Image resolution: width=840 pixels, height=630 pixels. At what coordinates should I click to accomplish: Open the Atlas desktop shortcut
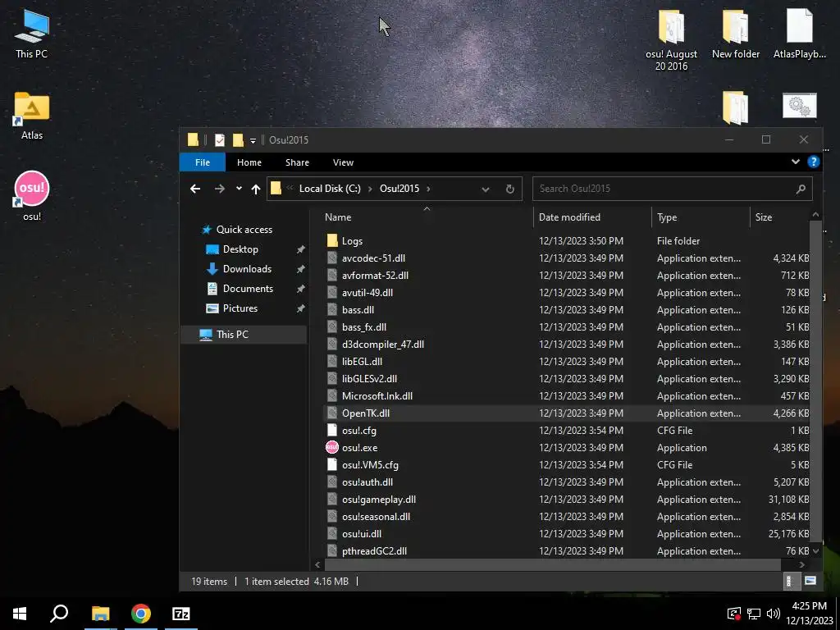coord(32,116)
